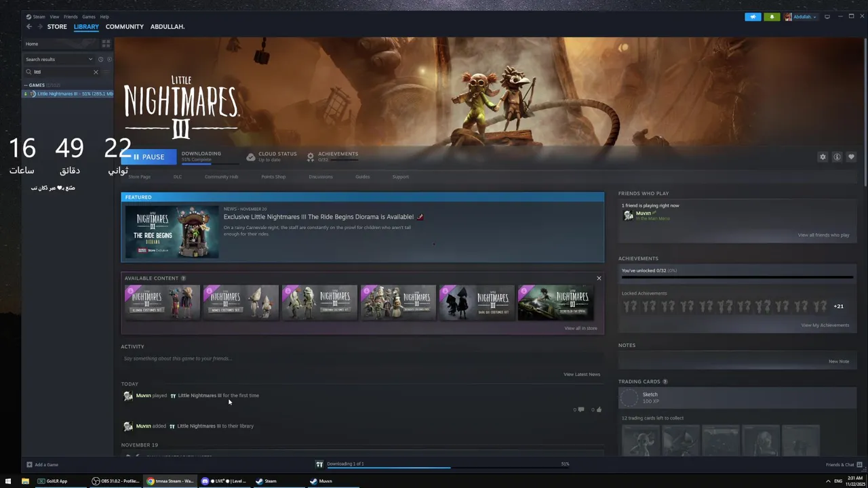Screen dimensions: 868x488
Task: Add game to favorites heart
Action: tap(851, 157)
